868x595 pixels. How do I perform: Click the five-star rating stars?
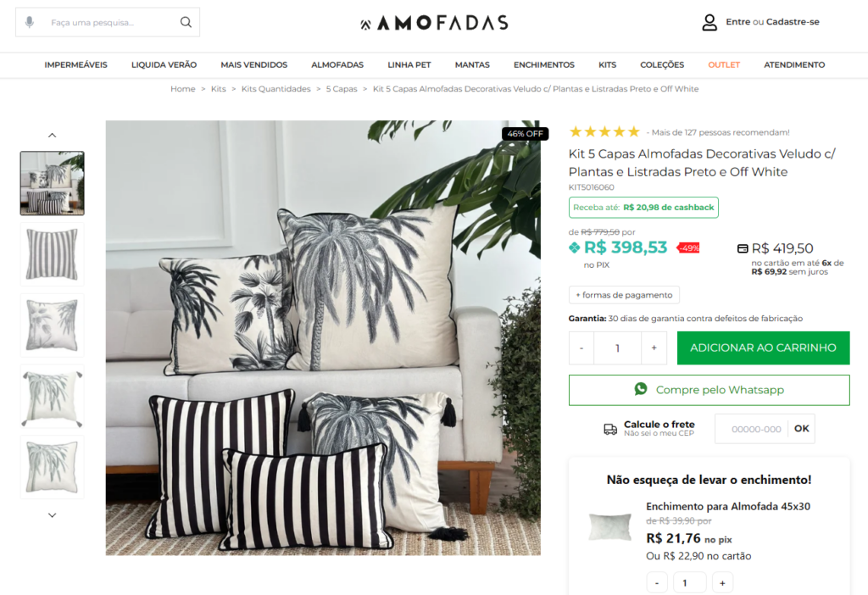coord(604,131)
